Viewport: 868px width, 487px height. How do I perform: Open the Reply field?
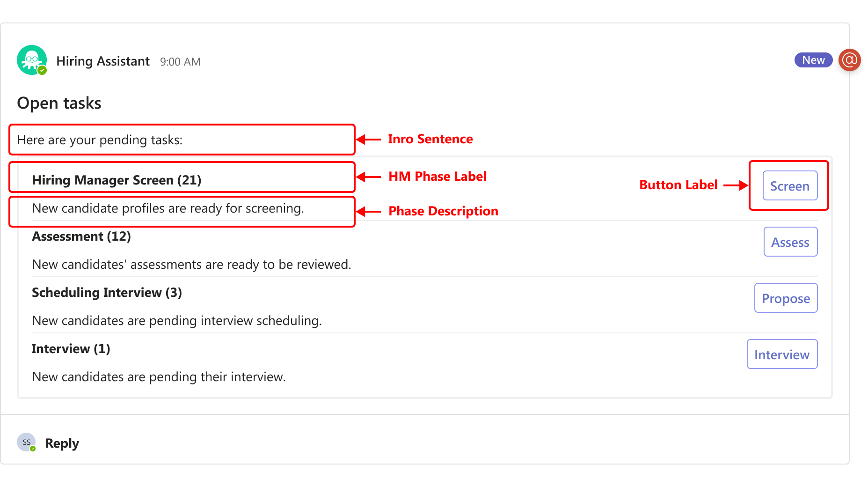(62, 443)
